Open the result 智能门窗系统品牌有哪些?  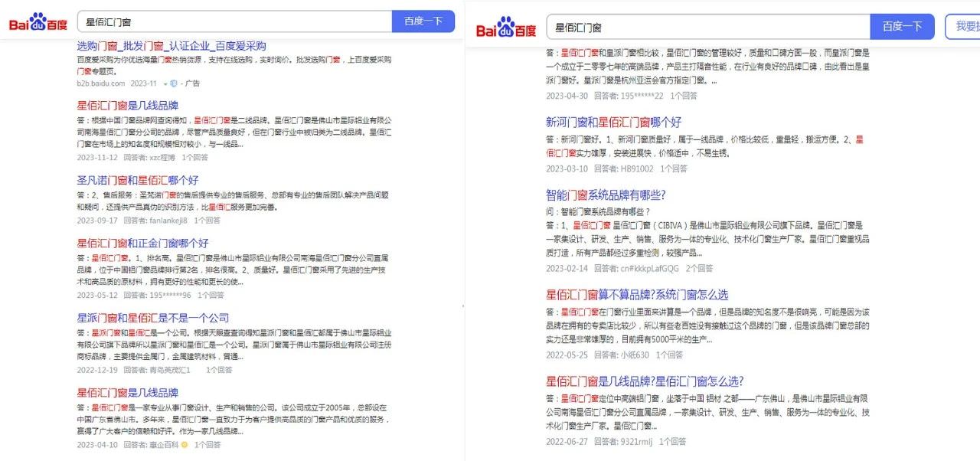pos(606,195)
